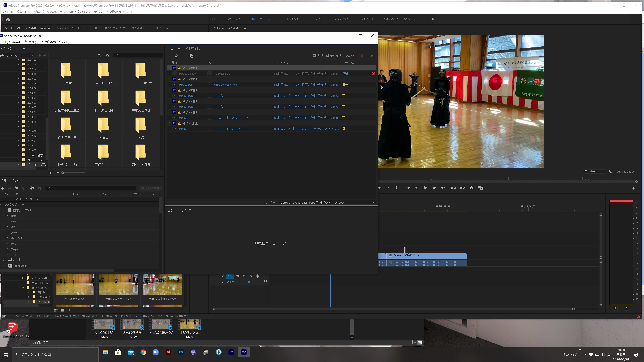The height and width of the screenshot is (362, 644).
Task: Click the red stop queue button
Action: pyautogui.click(x=362, y=56)
